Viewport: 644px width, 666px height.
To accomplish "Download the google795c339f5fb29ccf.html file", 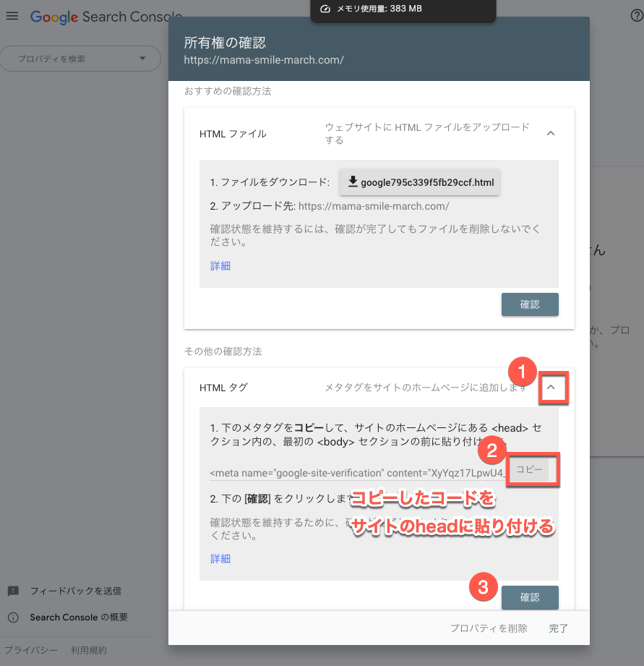I will (419, 182).
